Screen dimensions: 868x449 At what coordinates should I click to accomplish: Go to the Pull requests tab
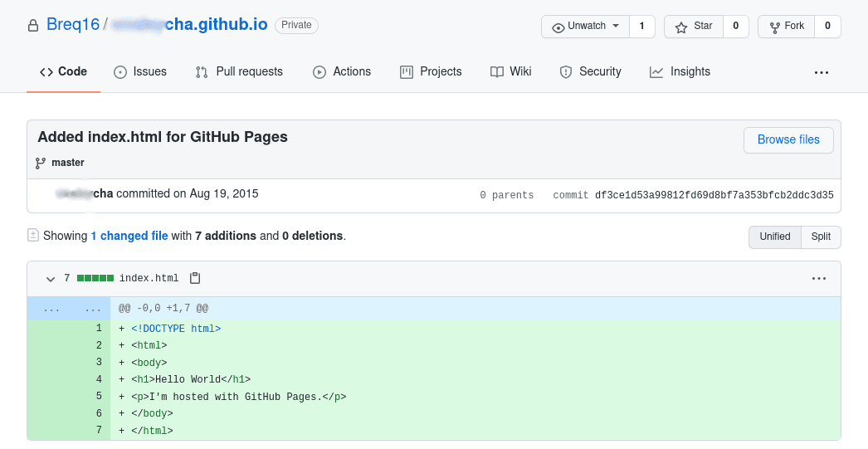(239, 72)
